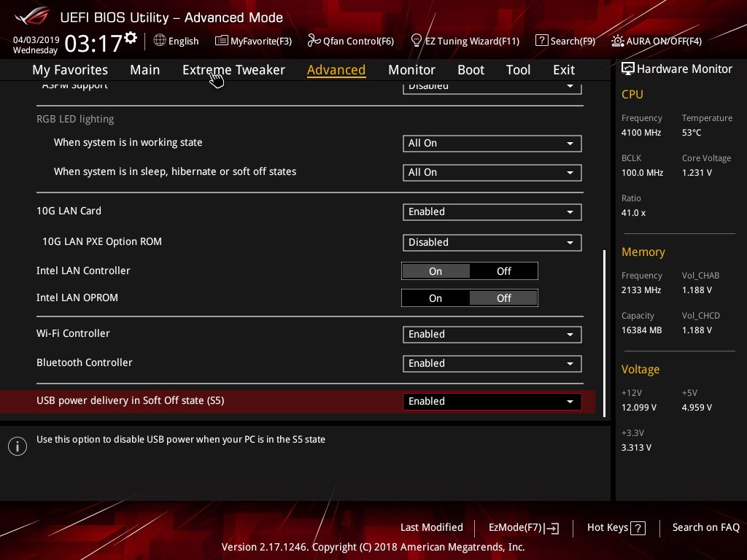Open settings gear next to clock
The width and height of the screenshot is (747, 560).
[131, 37]
